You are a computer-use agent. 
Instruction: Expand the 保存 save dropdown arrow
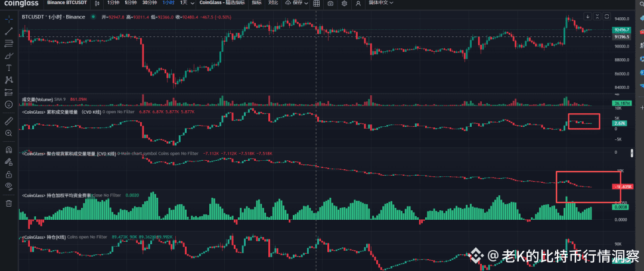307,2
